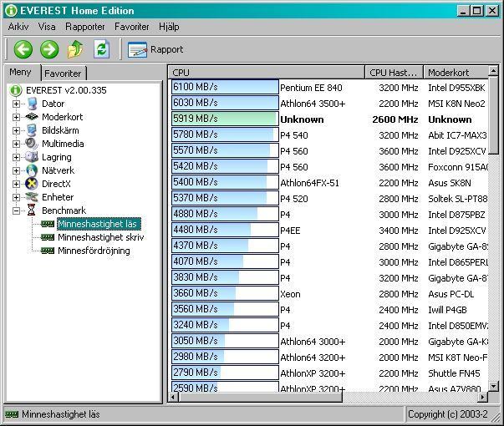This screenshot has height=426, width=504.
Task: Expand the Lagring tree node
Action: point(16,157)
